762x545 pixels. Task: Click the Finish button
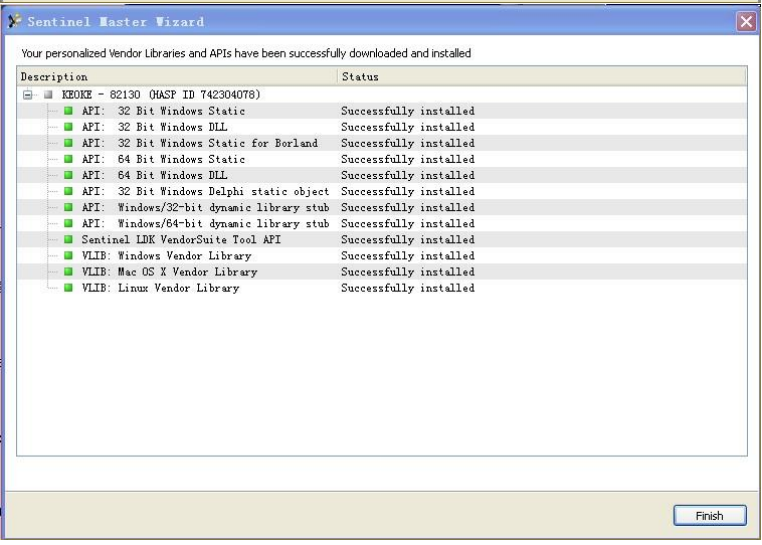[709, 516]
